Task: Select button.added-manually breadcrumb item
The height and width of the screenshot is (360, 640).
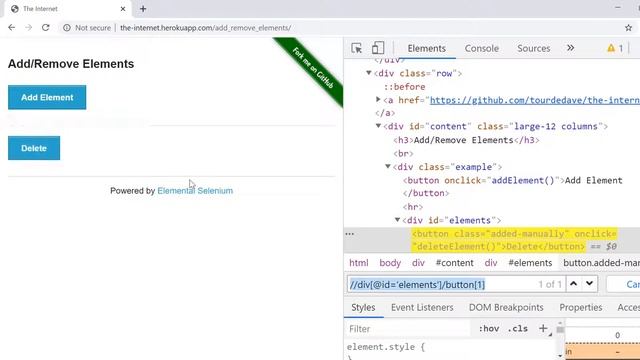Action: click(x=601, y=263)
